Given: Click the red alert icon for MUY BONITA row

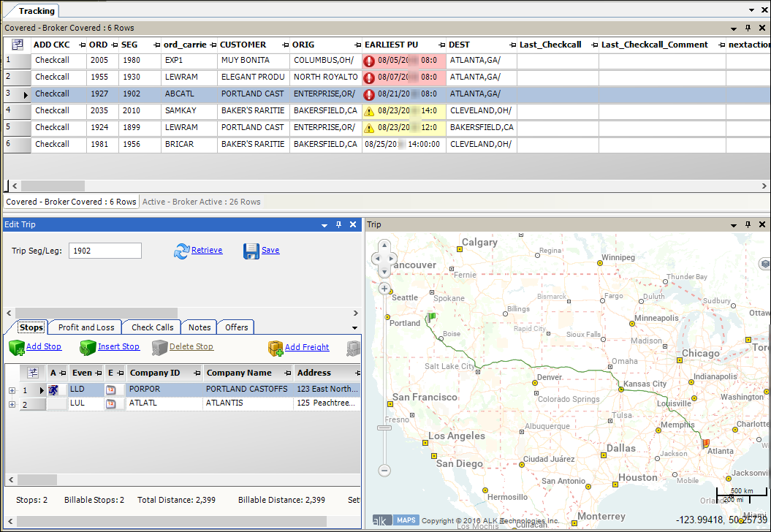Looking at the screenshot, I should [x=369, y=61].
